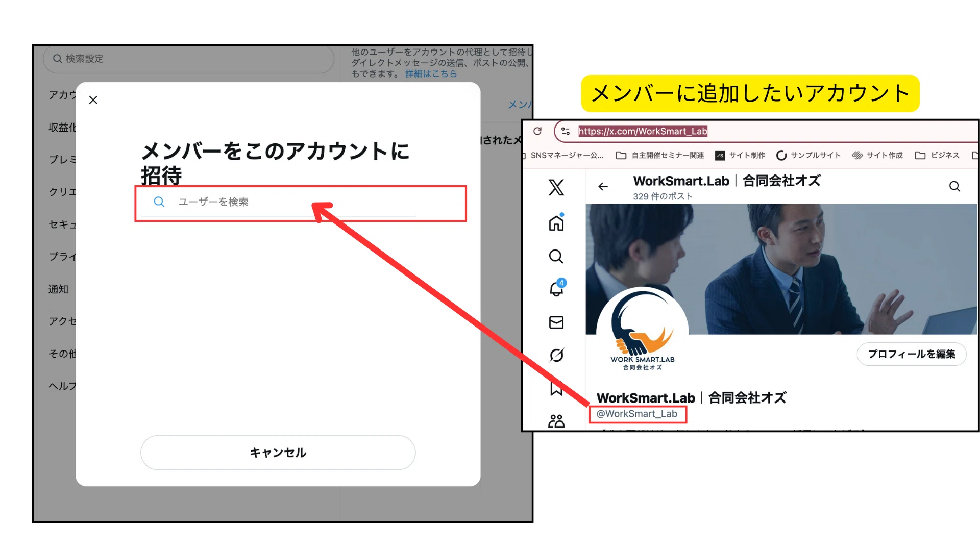Click the favicon beside サイト制作 bookmark

point(720,155)
